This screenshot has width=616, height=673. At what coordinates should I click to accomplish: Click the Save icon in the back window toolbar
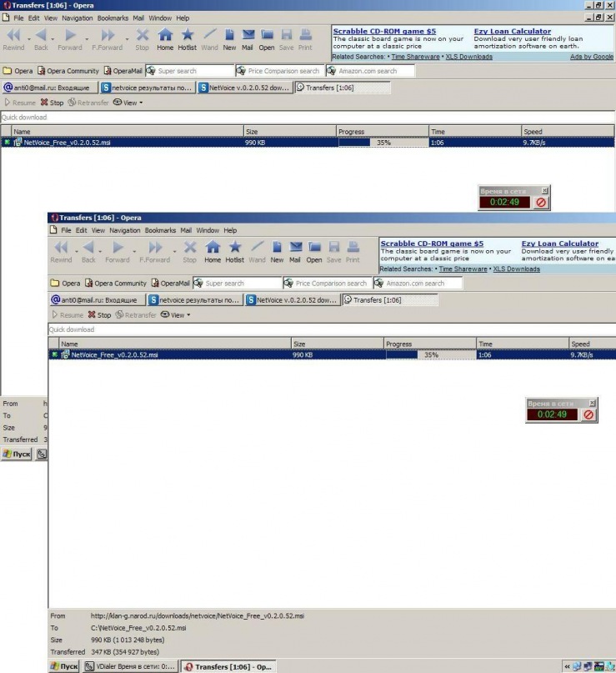286,35
